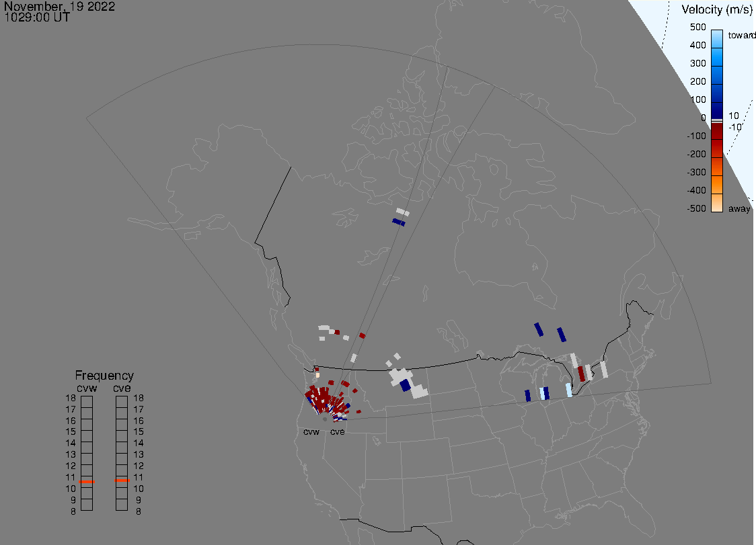Click the '-400' velocity scale value

point(696,190)
